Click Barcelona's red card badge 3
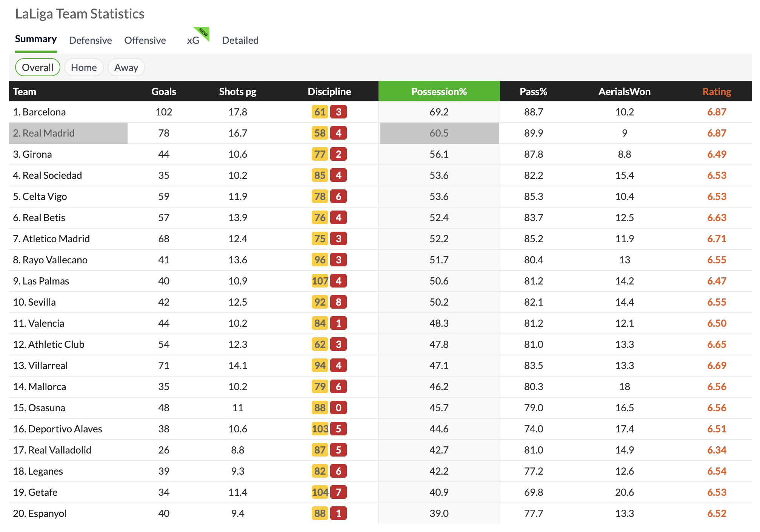760x532 pixels. coord(338,112)
